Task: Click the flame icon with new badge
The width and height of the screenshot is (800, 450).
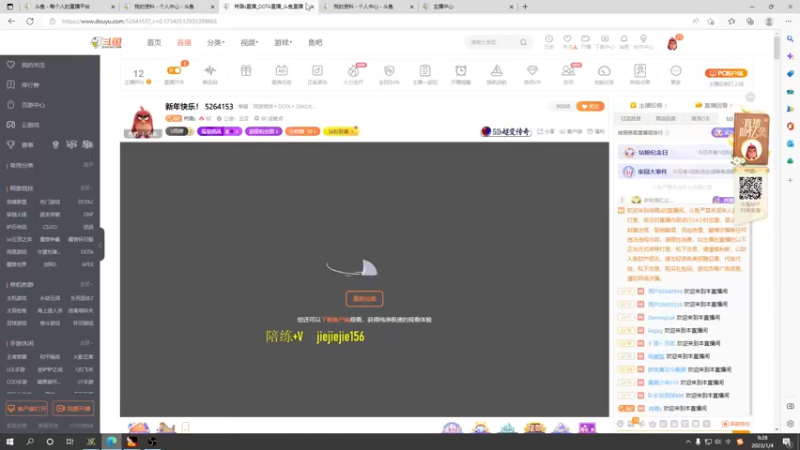Action: click(353, 70)
